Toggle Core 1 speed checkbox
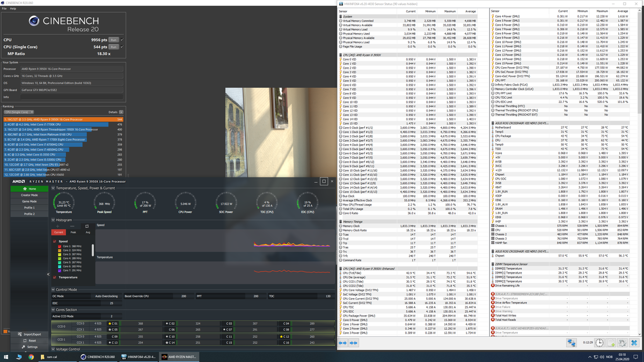The height and width of the screenshot is (362, 644). 60,246
